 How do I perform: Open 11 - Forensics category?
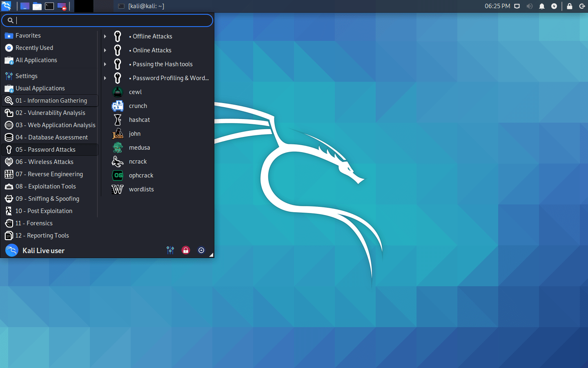50,223
